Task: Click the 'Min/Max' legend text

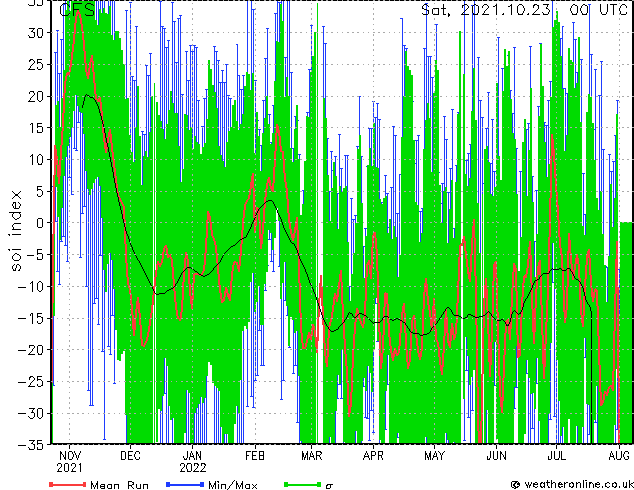Action: point(233,485)
